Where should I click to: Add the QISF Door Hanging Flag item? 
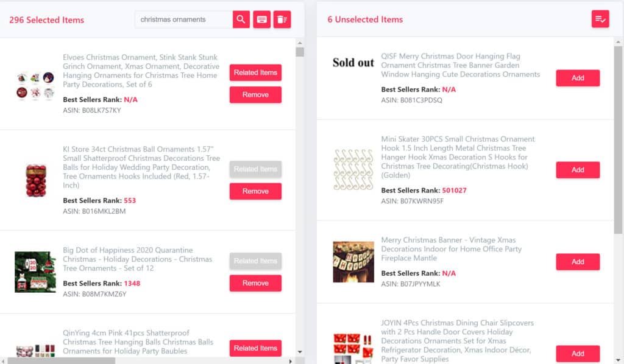(x=578, y=79)
